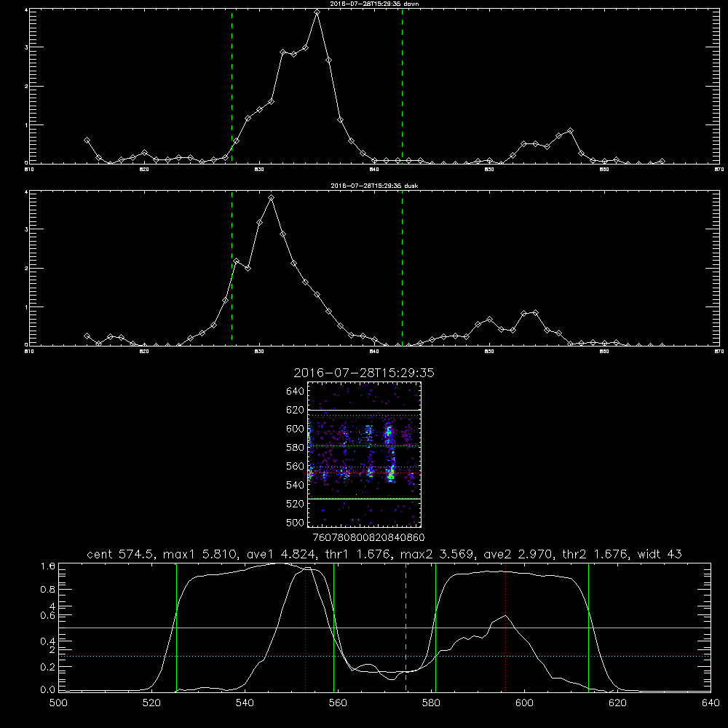Screen dimensions: 728x728
Task: Click the green vertical line near 614 in bottom plot
Action: 588,628
